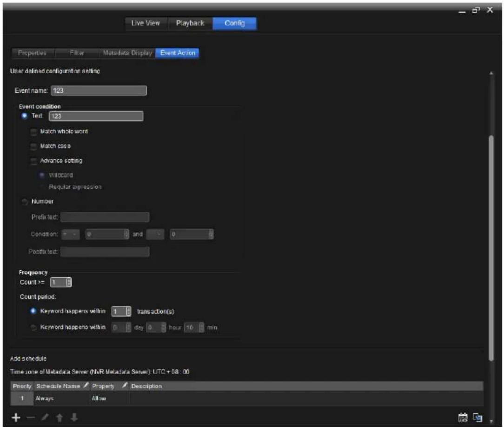Select the 'Always' schedule row
The width and height of the screenshot is (504, 427).
247,398
